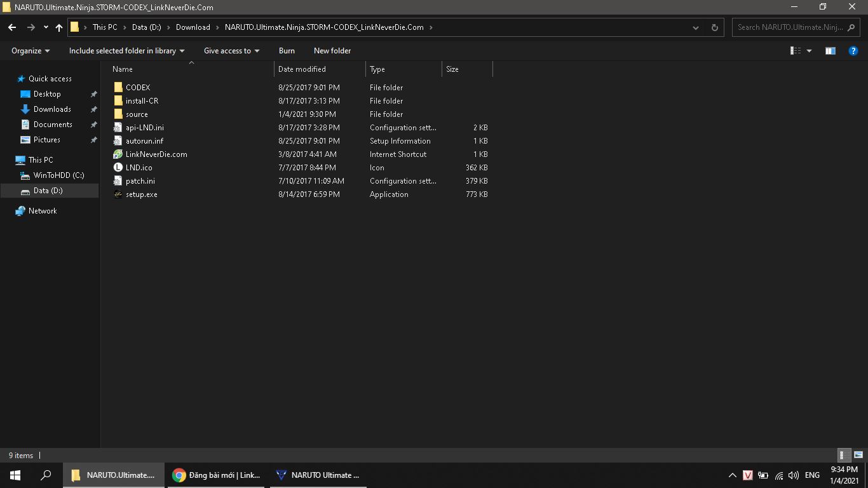Click Download in the address breadcrumb
The height and width of the screenshot is (488, 868).
(193, 27)
